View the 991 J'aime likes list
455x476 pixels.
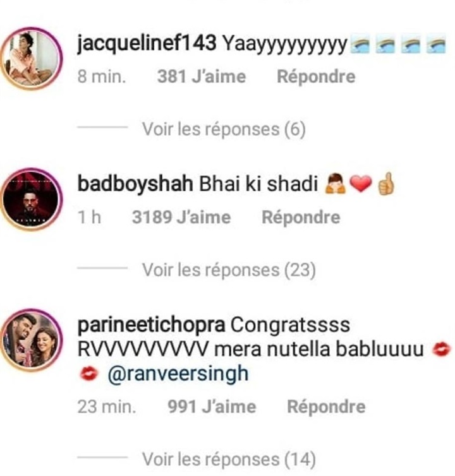[212, 407]
